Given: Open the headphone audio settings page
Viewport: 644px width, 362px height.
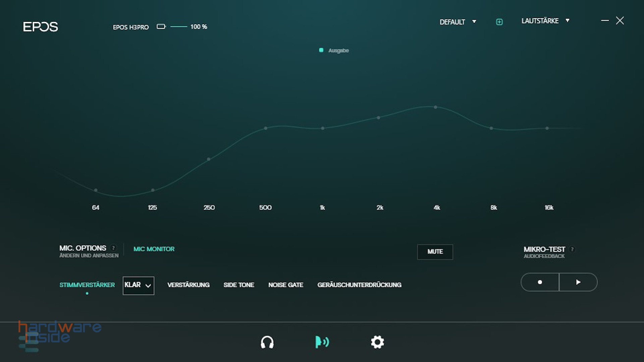Looking at the screenshot, I should click(x=267, y=342).
